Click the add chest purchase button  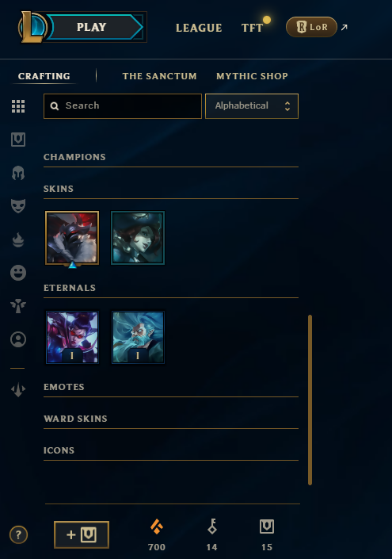[82, 534]
